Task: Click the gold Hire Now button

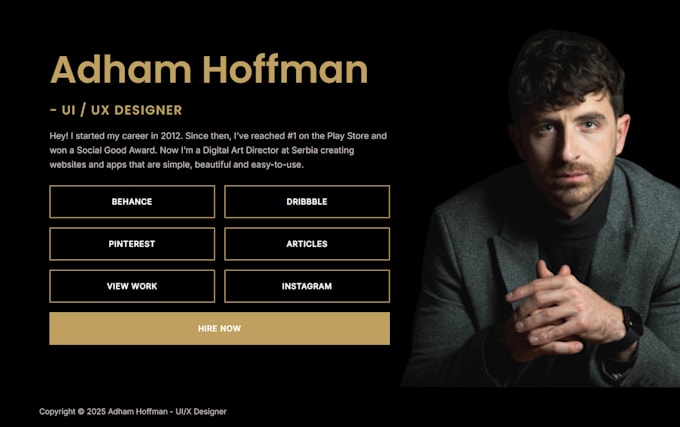Action: coord(219,329)
